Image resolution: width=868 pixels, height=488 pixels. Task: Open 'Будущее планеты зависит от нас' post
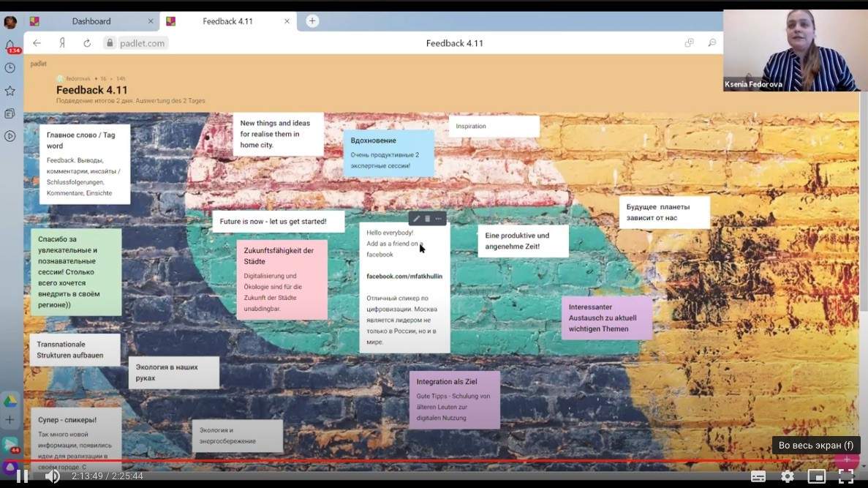(x=664, y=212)
